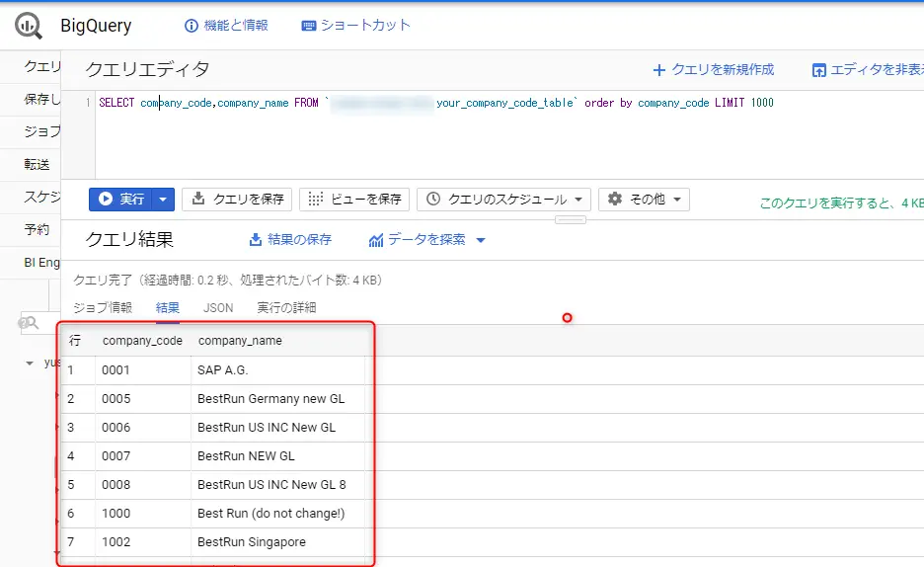The image size is (924, 567).
Task: Click the green query cost estimate text
Action: [x=841, y=203]
